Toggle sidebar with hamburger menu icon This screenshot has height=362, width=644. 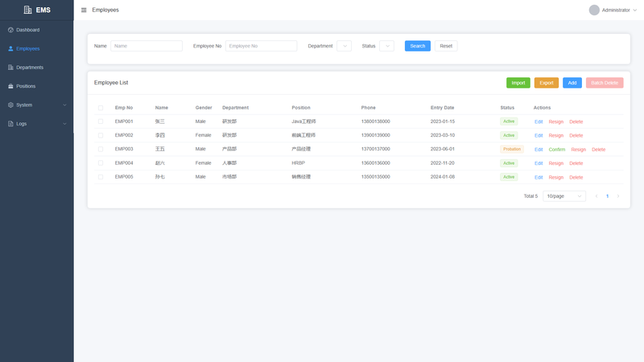(x=84, y=10)
